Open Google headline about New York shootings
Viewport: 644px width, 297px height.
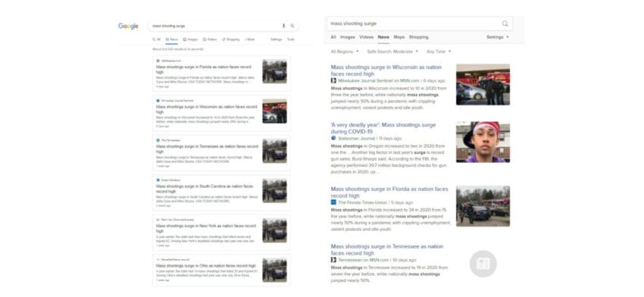(207, 228)
